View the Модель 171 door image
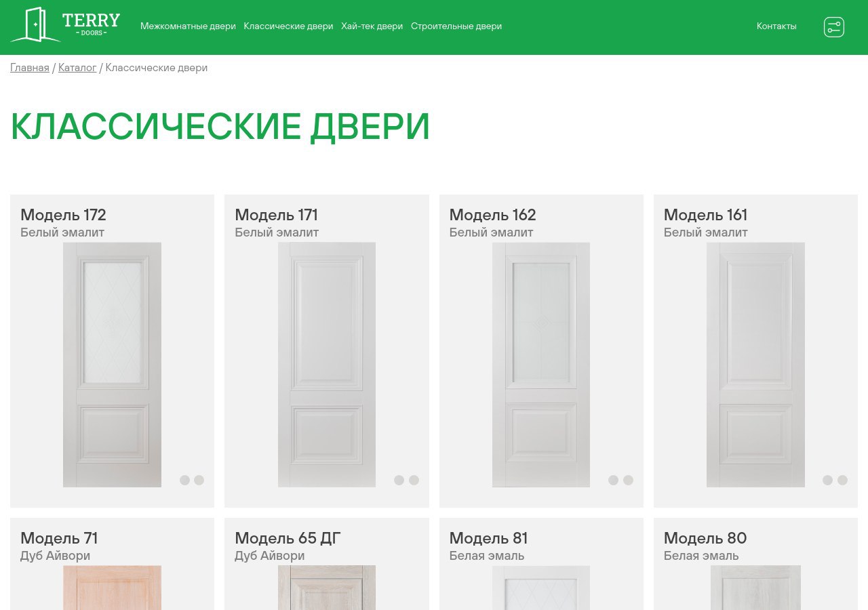The width and height of the screenshot is (868, 610). [x=327, y=365]
